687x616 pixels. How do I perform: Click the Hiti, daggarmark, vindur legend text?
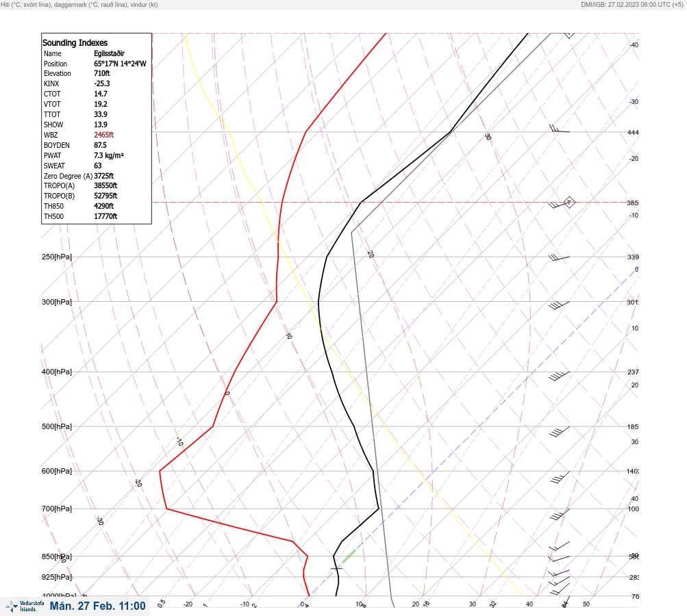[x=79, y=4]
